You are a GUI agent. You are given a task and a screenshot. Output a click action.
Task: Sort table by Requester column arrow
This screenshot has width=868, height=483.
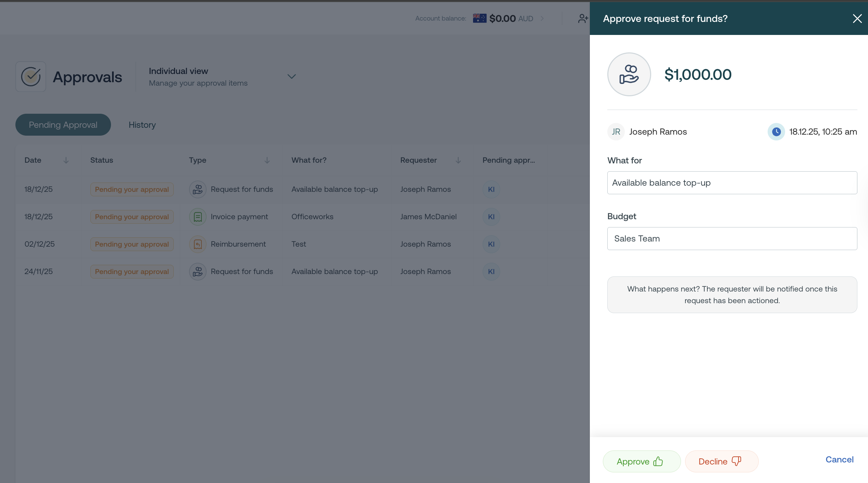coord(458,160)
